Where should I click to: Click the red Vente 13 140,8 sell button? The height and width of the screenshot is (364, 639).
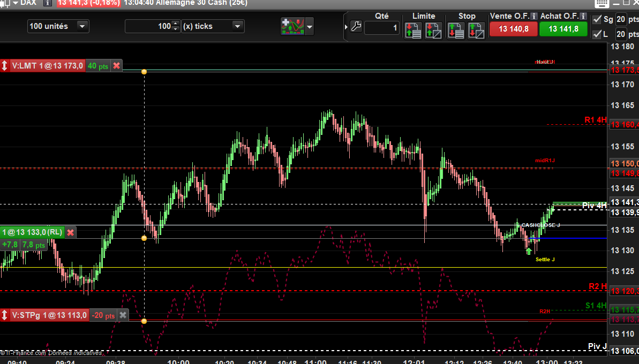click(514, 29)
